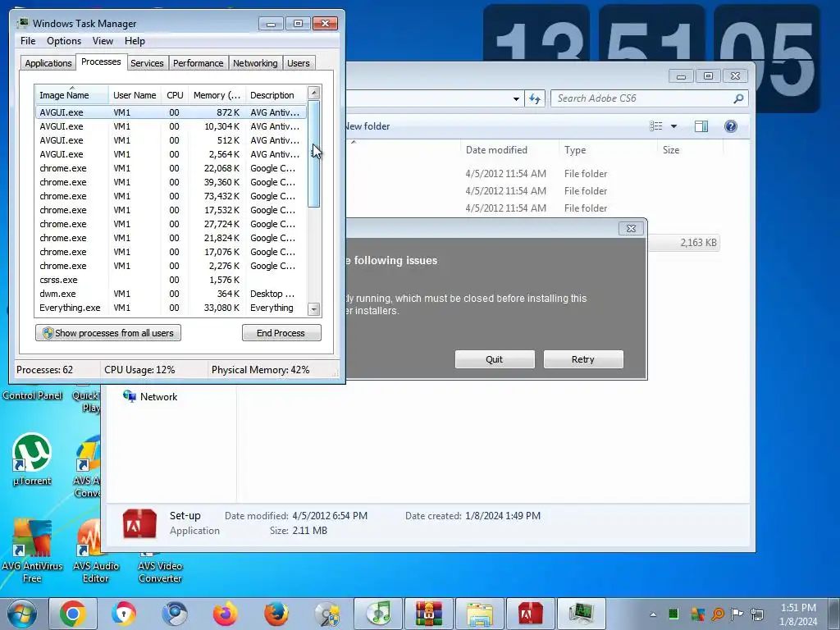Viewport: 840px width, 630px height.
Task: Click the Explorer help question mark icon
Action: (731, 126)
